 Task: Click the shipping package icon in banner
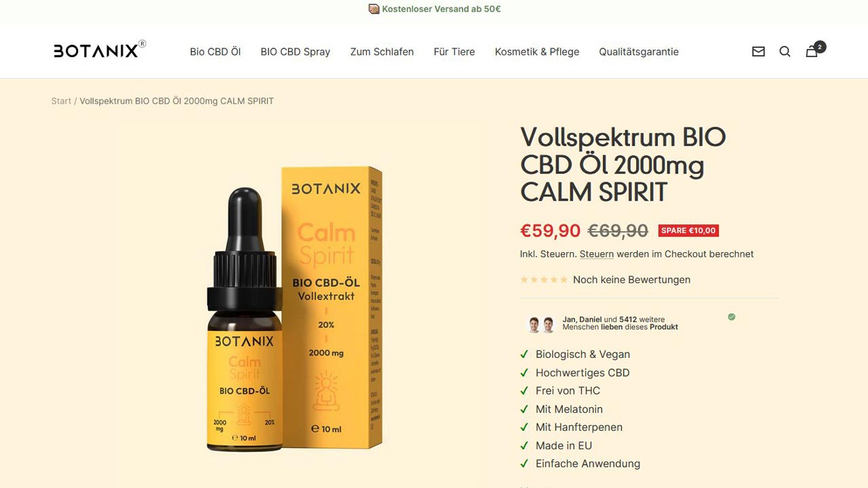pos(374,9)
